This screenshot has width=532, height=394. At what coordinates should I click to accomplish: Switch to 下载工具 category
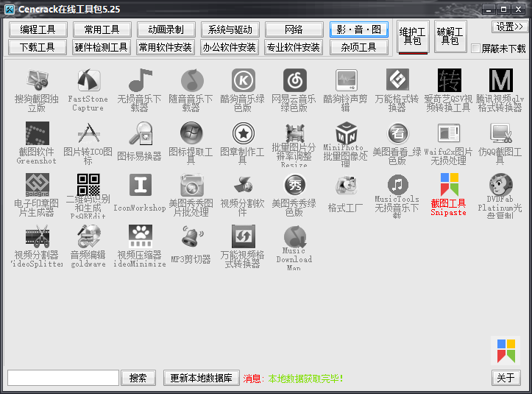tap(38, 47)
